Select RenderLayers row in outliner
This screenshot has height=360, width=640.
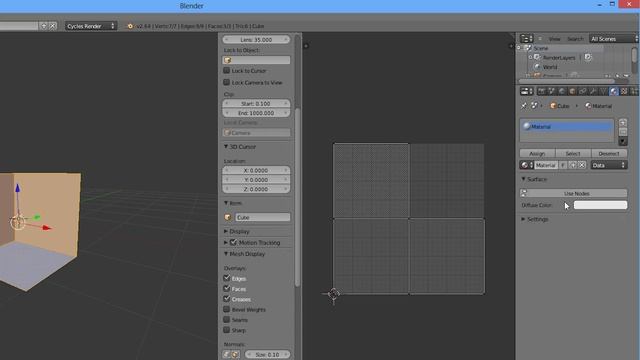[559, 58]
